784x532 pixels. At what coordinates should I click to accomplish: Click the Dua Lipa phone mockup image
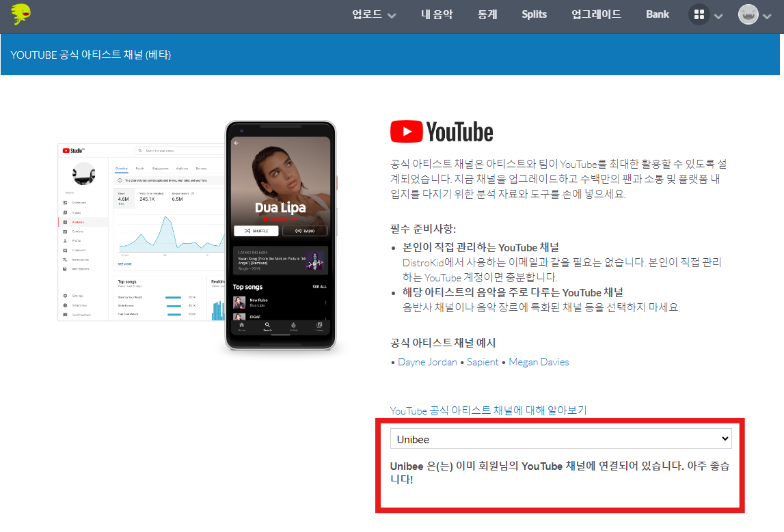click(x=280, y=236)
